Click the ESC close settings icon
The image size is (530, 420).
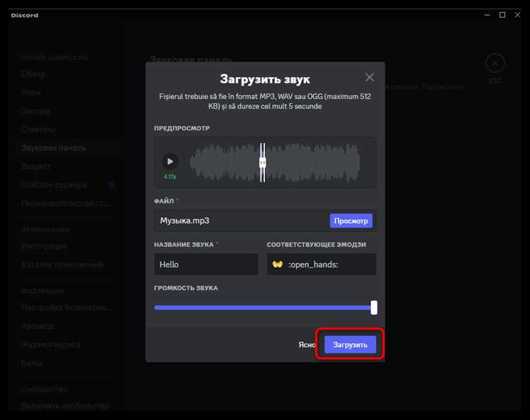pos(495,63)
